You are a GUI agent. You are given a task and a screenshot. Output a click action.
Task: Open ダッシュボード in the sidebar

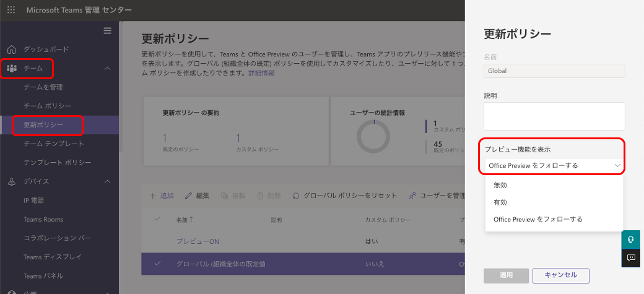[46, 50]
